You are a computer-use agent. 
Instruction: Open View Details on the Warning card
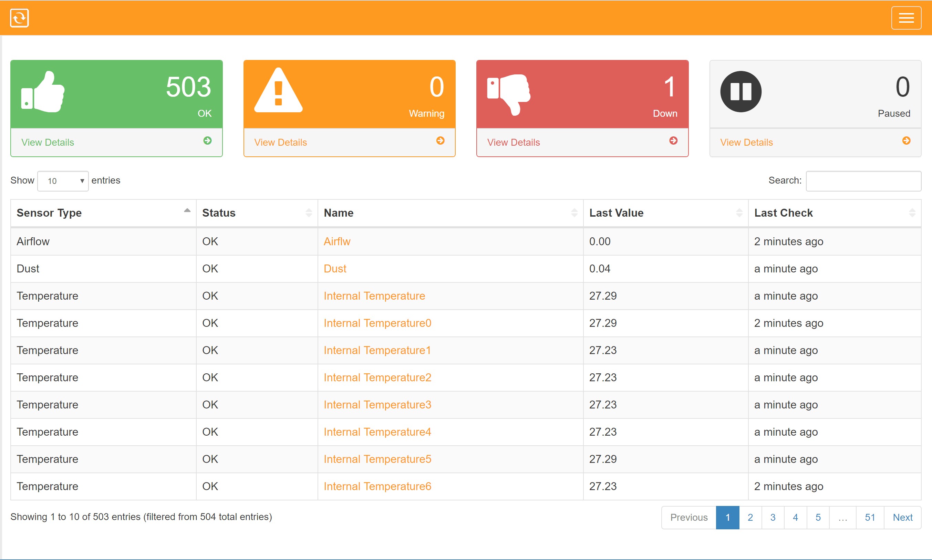pyautogui.click(x=280, y=142)
